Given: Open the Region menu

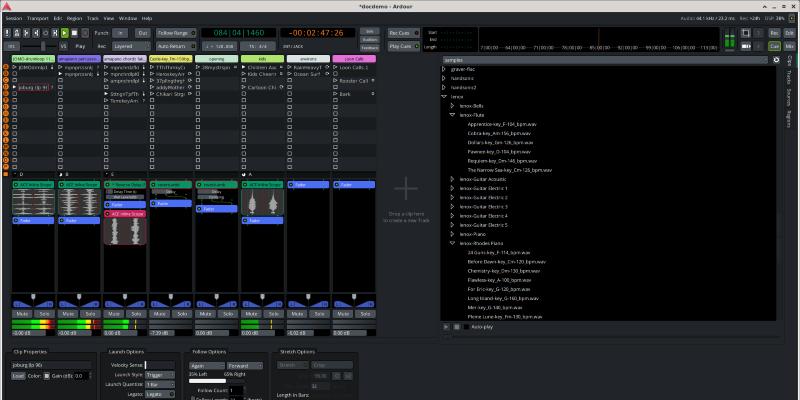Looking at the screenshot, I should click(x=75, y=18).
